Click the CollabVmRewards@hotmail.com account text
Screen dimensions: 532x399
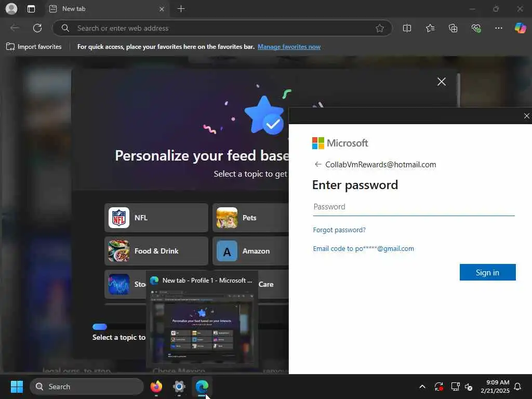pos(381,165)
